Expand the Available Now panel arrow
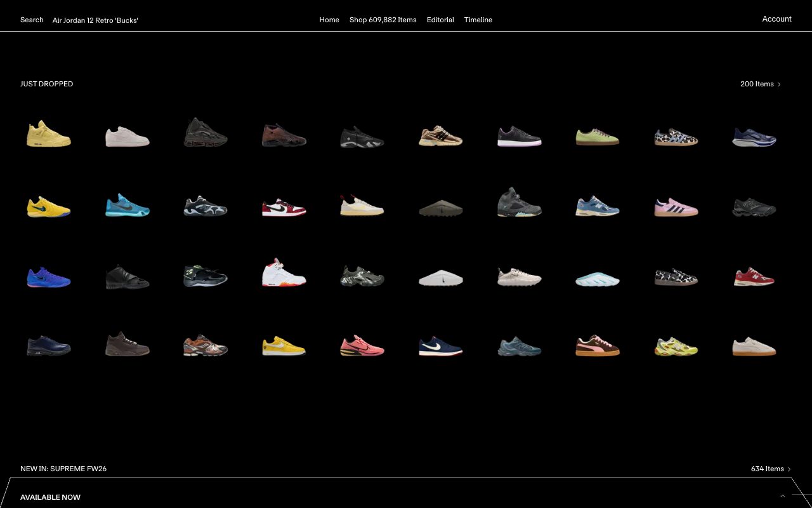 (x=783, y=496)
